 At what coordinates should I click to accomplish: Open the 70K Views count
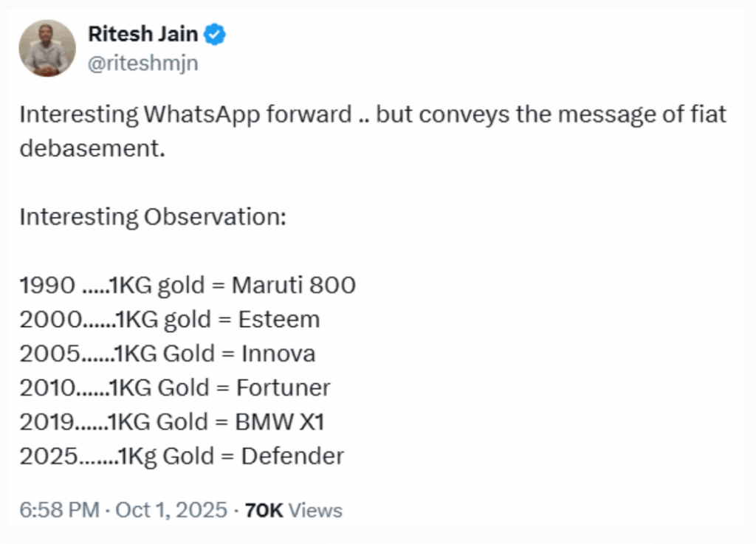pos(292,510)
